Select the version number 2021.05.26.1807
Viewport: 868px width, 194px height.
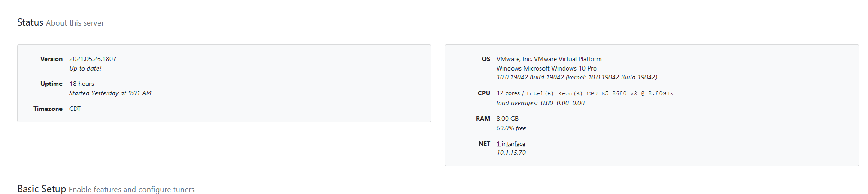point(93,59)
